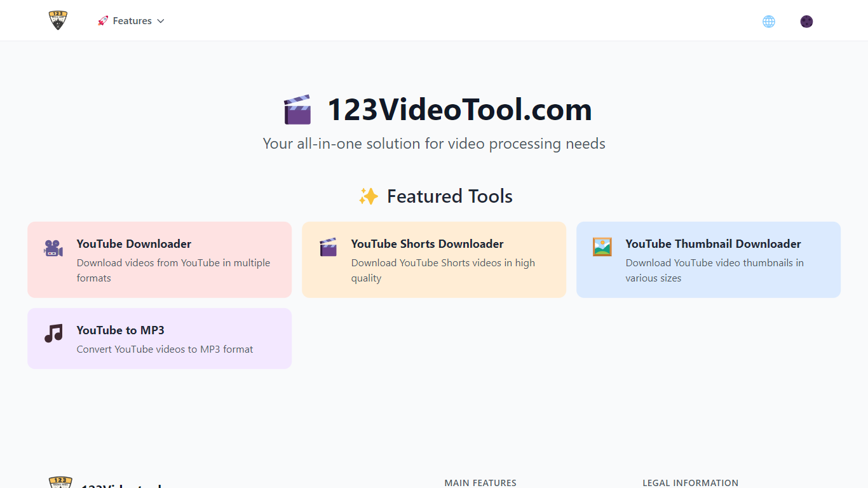Open the Features menu in the navbar

pyautogui.click(x=132, y=20)
